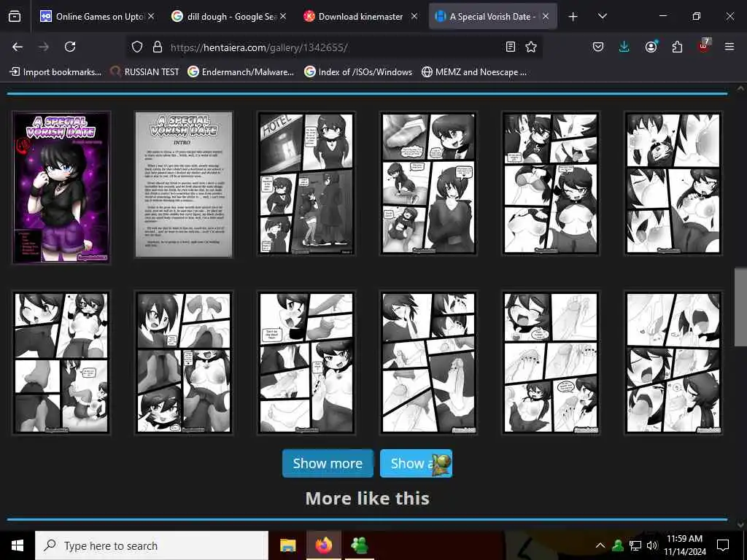747x560 pixels.
Task: Open the tracking protection shield panel
Action: 137,47
